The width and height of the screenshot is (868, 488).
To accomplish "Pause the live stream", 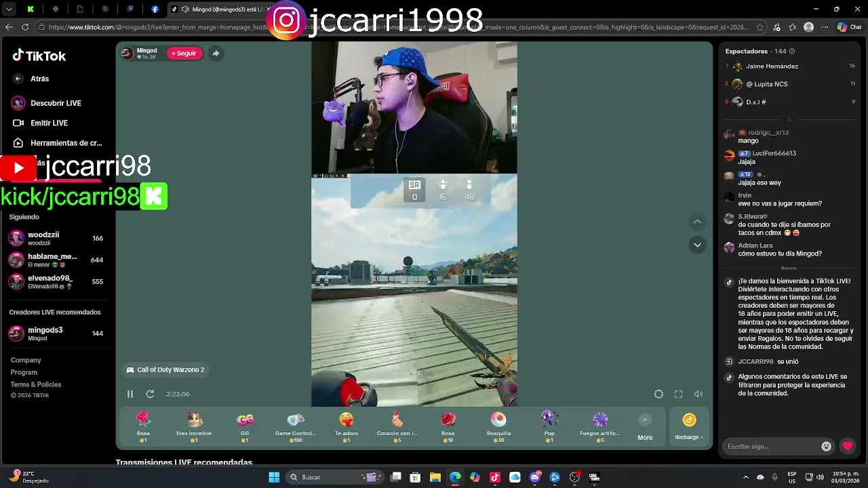I will [130, 394].
